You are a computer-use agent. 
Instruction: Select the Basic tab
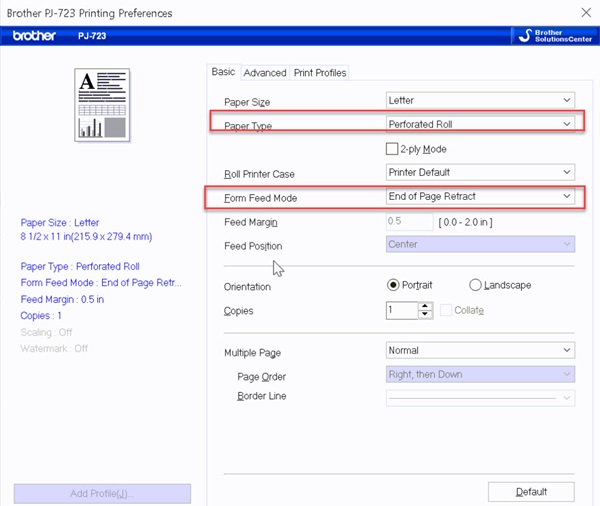223,72
